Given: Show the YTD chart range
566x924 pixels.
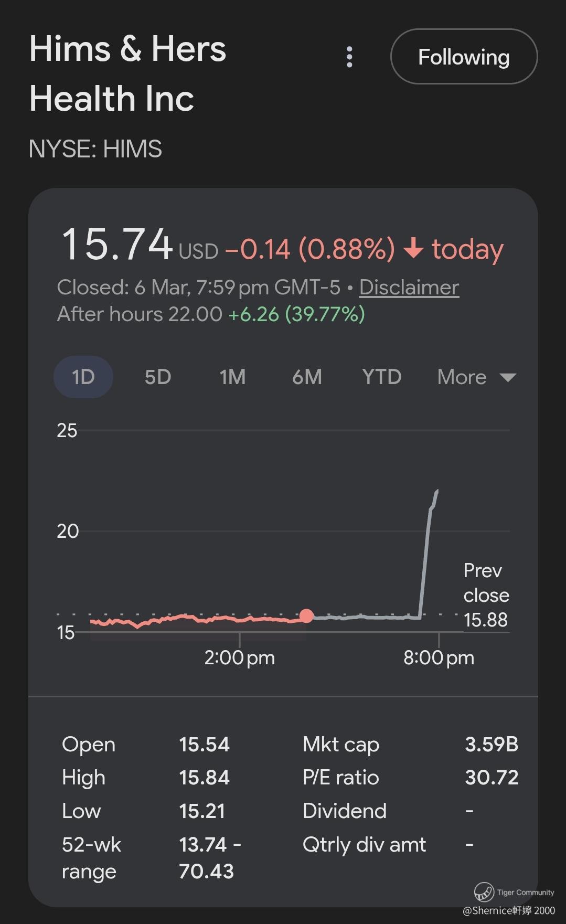Looking at the screenshot, I should pyautogui.click(x=381, y=377).
